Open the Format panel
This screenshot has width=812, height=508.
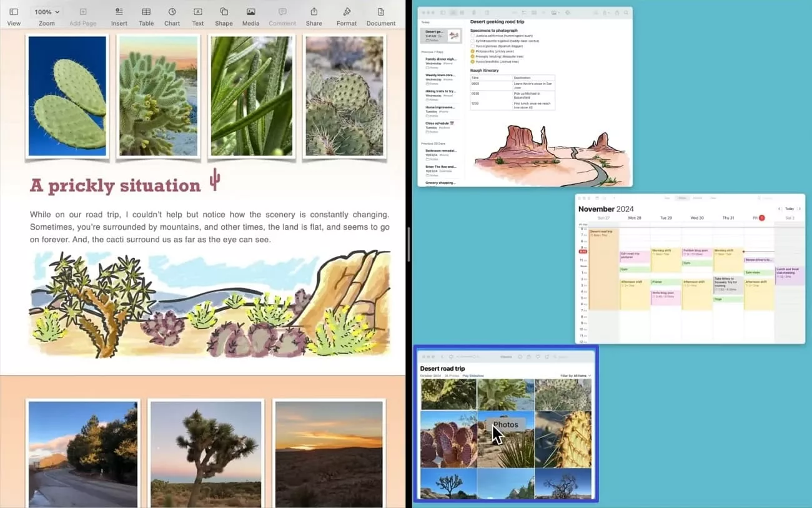pyautogui.click(x=347, y=12)
